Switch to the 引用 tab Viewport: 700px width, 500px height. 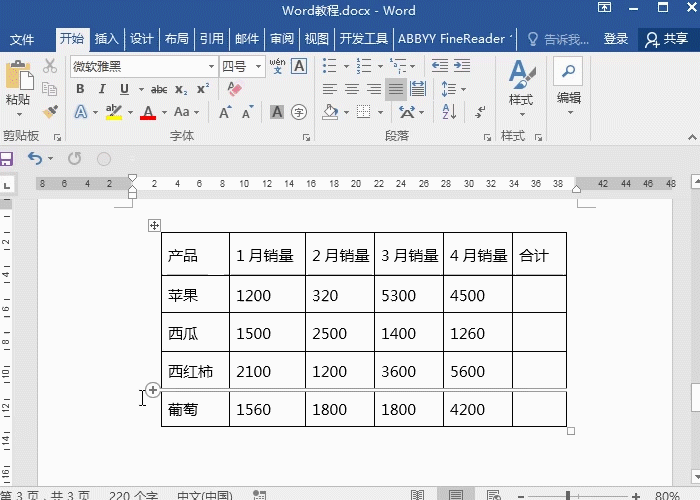click(x=211, y=39)
